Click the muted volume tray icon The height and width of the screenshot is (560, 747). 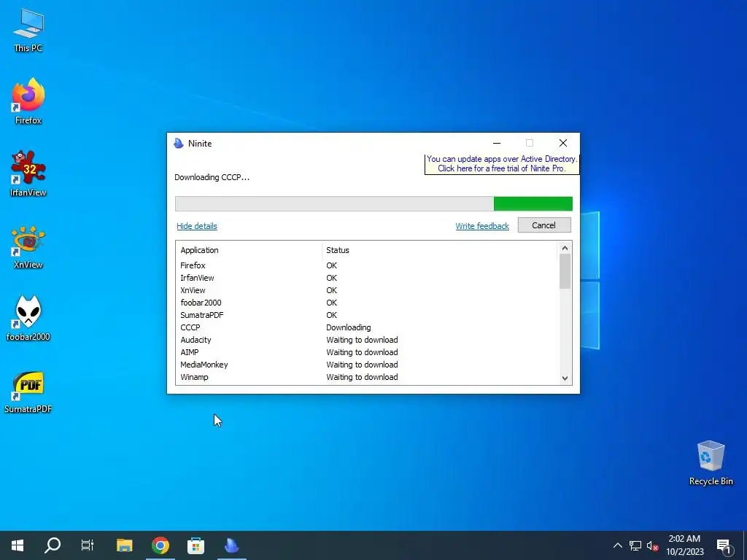pos(652,545)
